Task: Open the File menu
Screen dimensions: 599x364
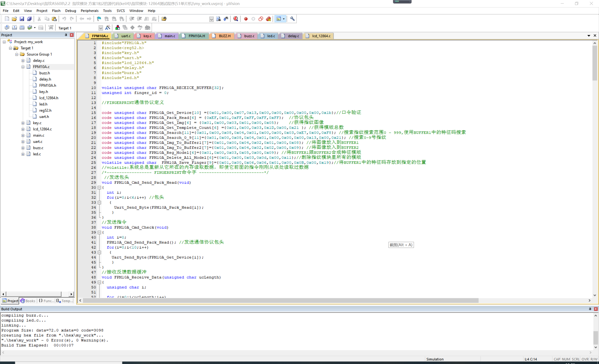Action: tap(6, 11)
